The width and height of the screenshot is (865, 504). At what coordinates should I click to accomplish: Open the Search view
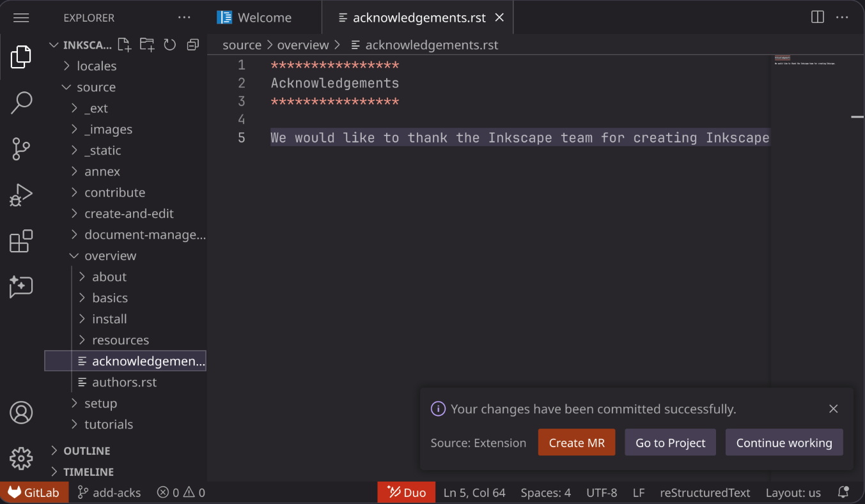coord(21,103)
